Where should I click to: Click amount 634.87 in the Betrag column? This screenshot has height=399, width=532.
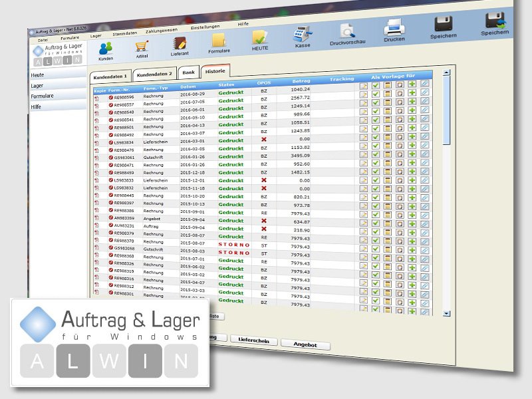pos(303,222)
